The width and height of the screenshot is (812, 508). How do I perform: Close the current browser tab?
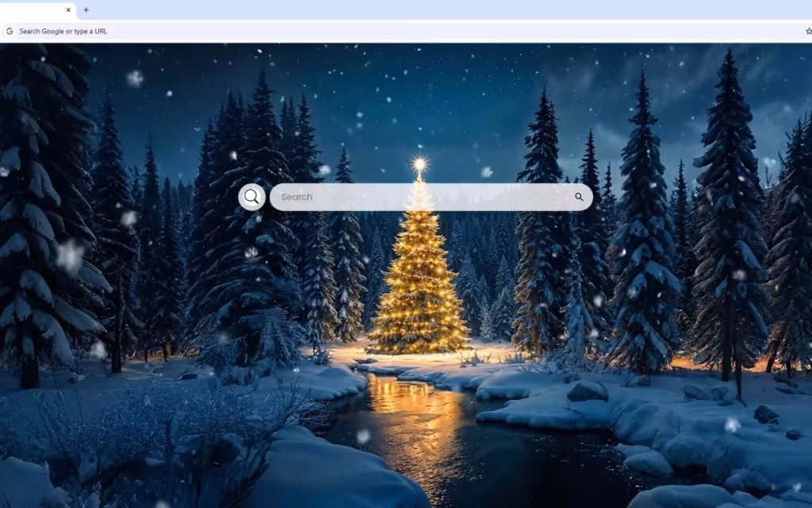point(68,10)
